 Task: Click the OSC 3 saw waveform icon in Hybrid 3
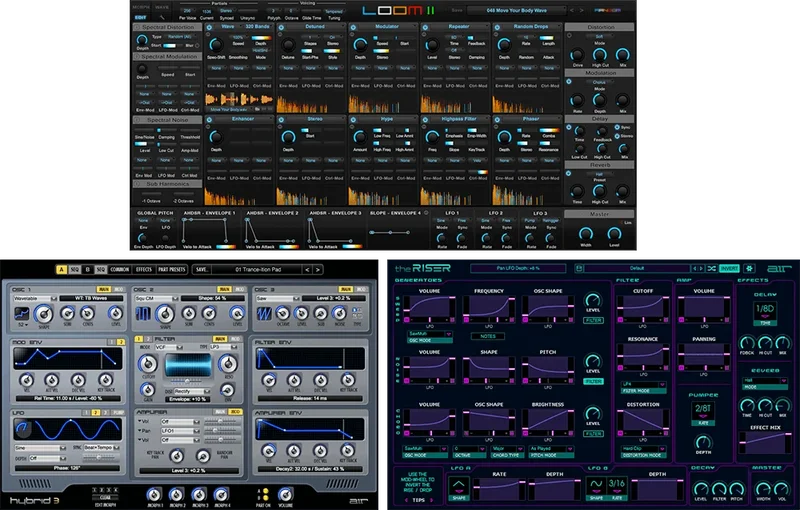(263, 314)
